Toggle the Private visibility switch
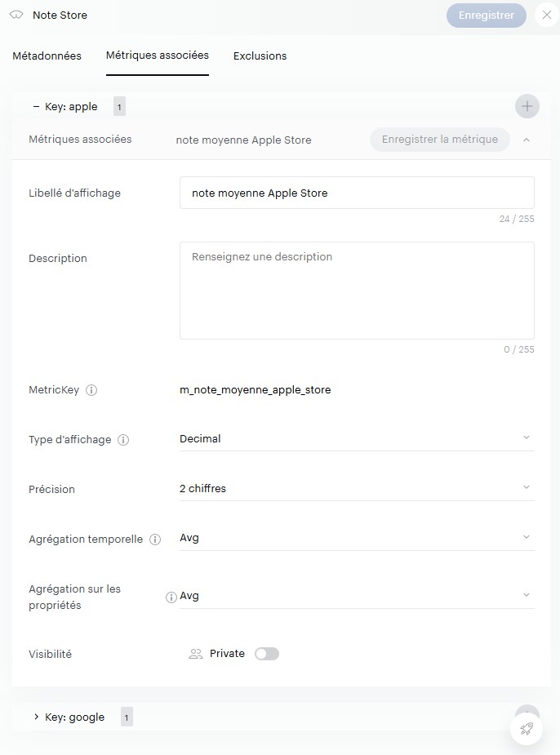560x755 pixels. 267,654
